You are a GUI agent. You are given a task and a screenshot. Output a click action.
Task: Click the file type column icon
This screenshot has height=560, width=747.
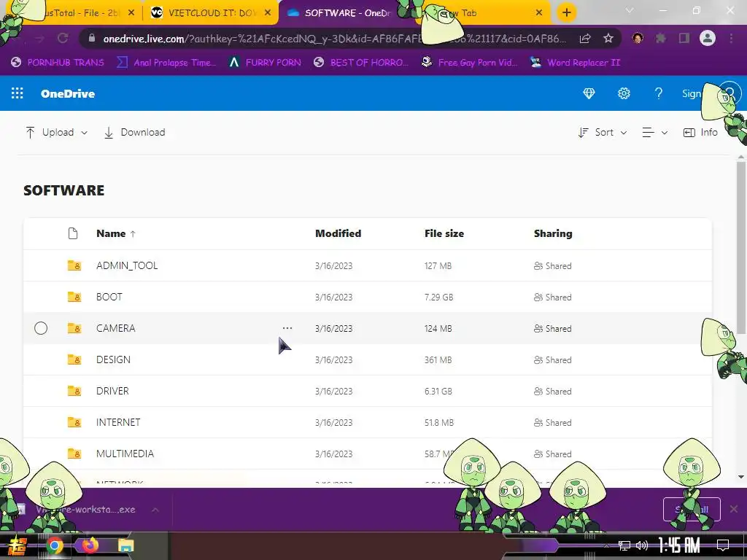click(x=72, y=233)
